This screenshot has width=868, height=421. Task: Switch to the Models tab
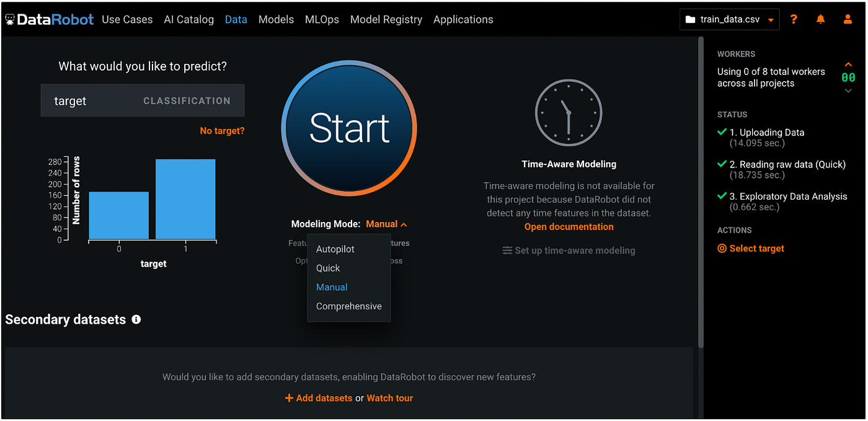click(276, 19)
